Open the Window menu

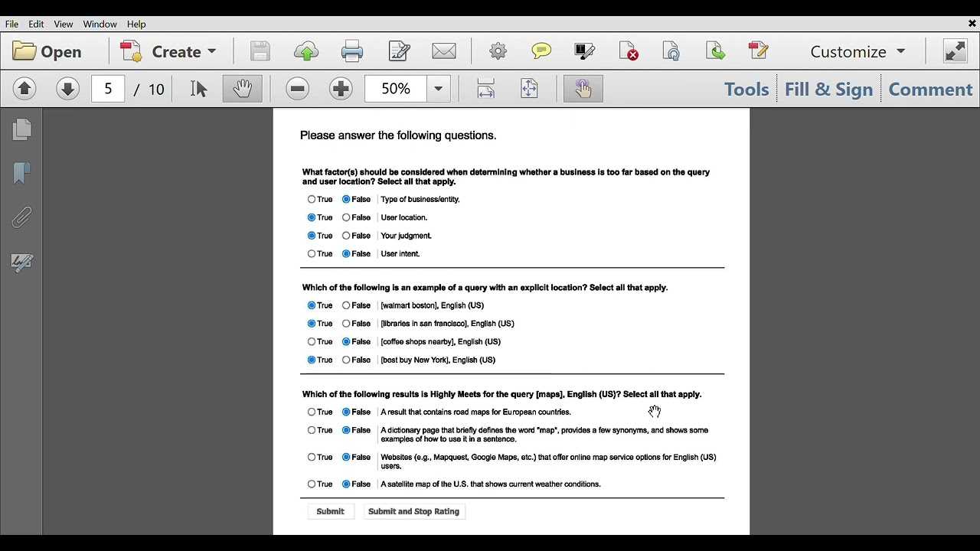point(100,24)
